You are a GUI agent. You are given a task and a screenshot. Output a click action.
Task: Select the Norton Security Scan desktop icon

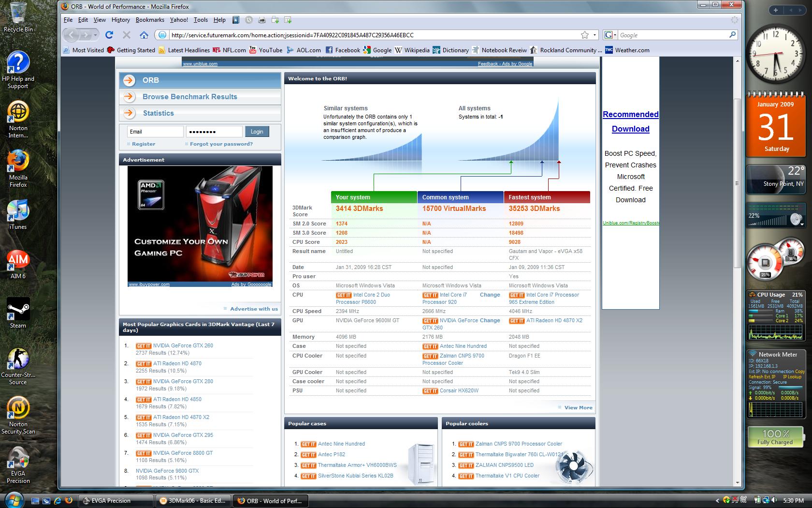pos(18,416)
